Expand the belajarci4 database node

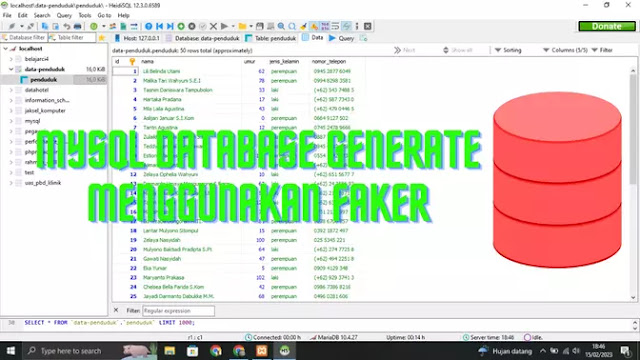pyautogui.click(x=11, y=59)
